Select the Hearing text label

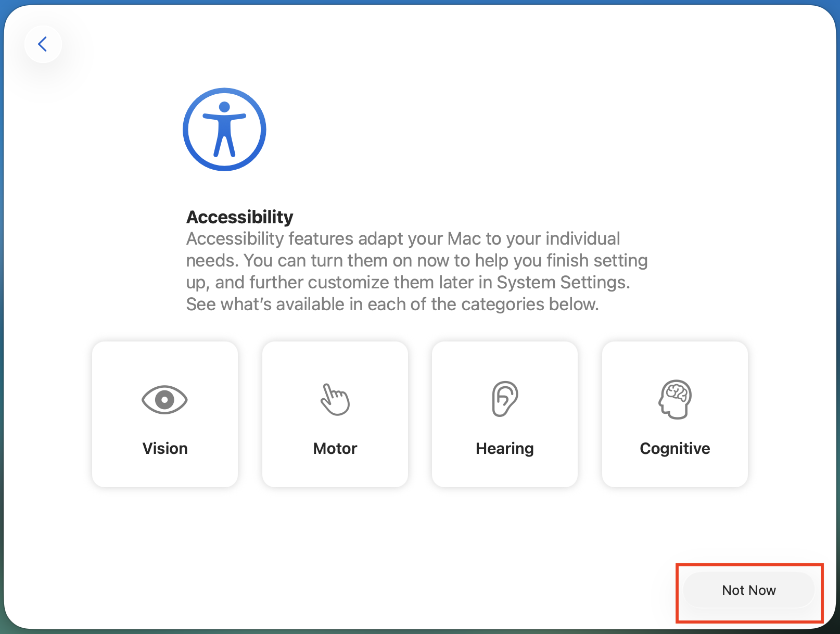click(x=505, y=448)
